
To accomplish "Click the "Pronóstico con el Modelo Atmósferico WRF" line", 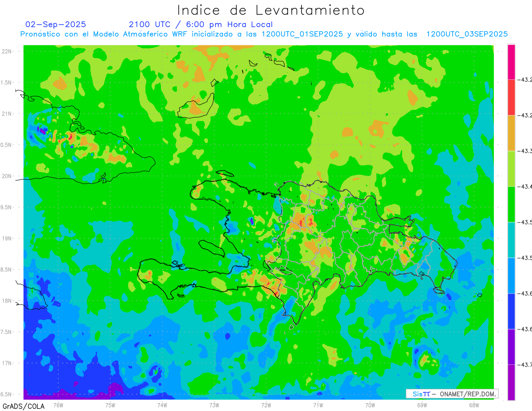I will 264,34.
